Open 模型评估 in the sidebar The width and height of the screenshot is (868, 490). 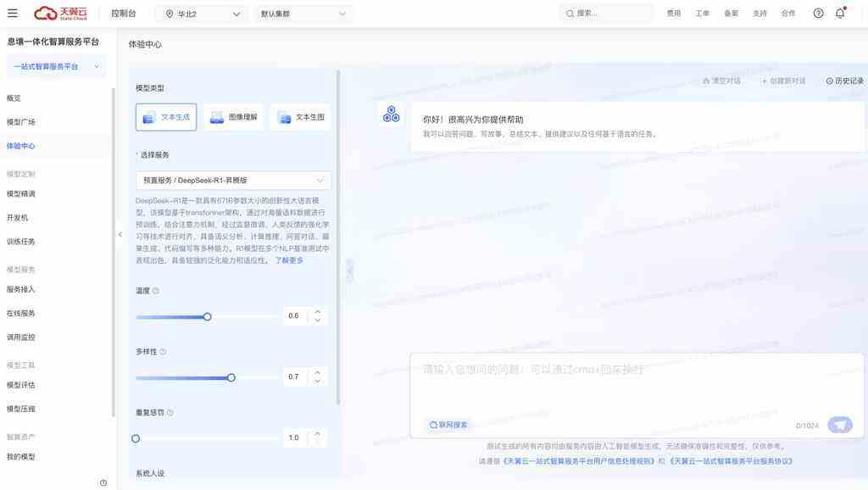(21, 385)
